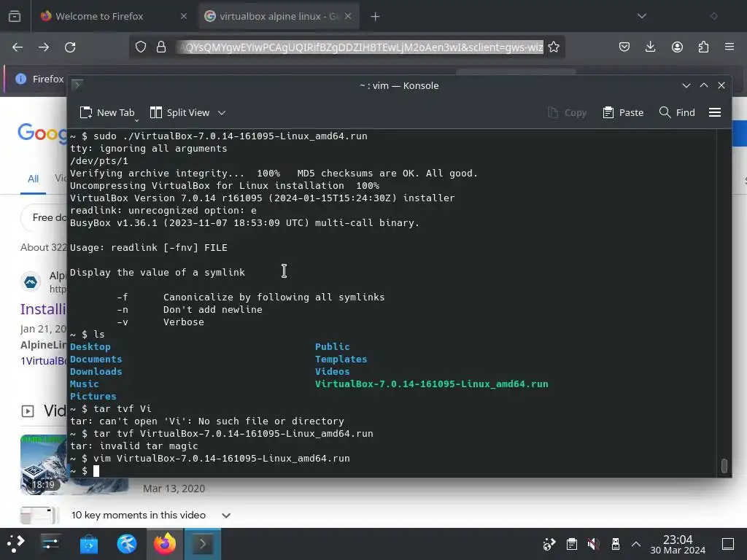The image size is (747, 560).
Task: Open Firefox application hamburger menu
Action: (x=729, y=47)
